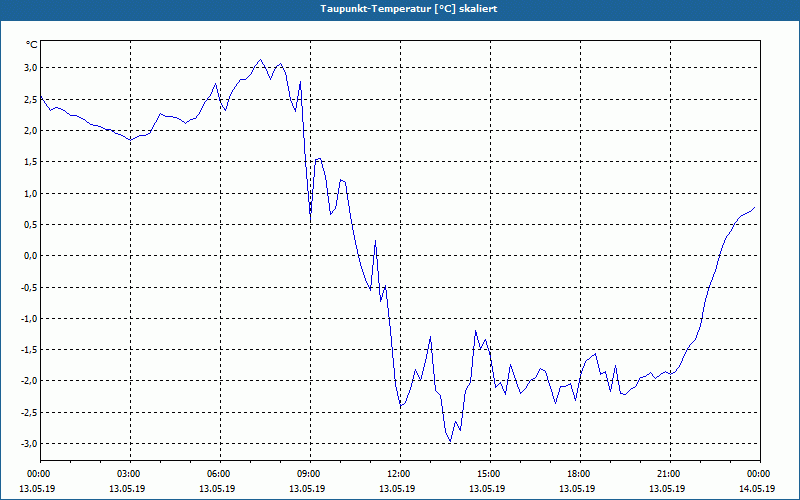Click the 09:00 time label
Image resolution: width=800 pixels, height=500 pixels.
coord(310,474)
